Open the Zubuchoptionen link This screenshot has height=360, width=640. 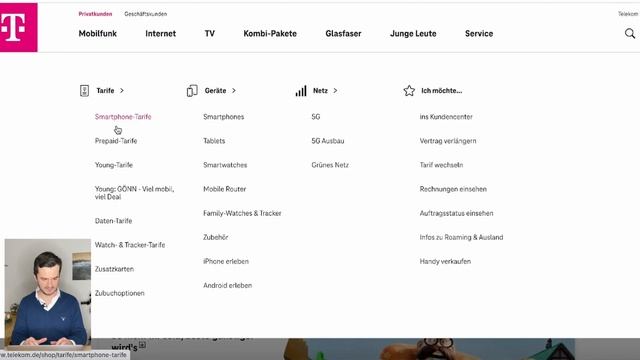click(x=120, y=293)
